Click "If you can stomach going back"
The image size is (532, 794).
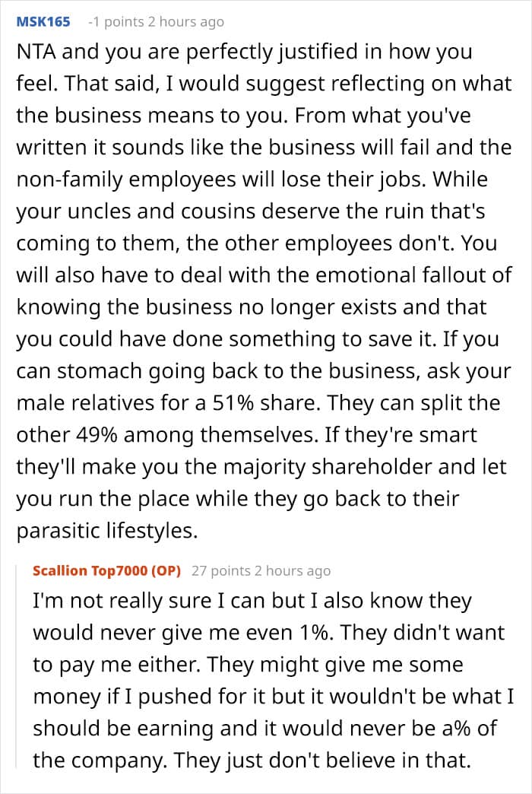[x=251, y=371]
